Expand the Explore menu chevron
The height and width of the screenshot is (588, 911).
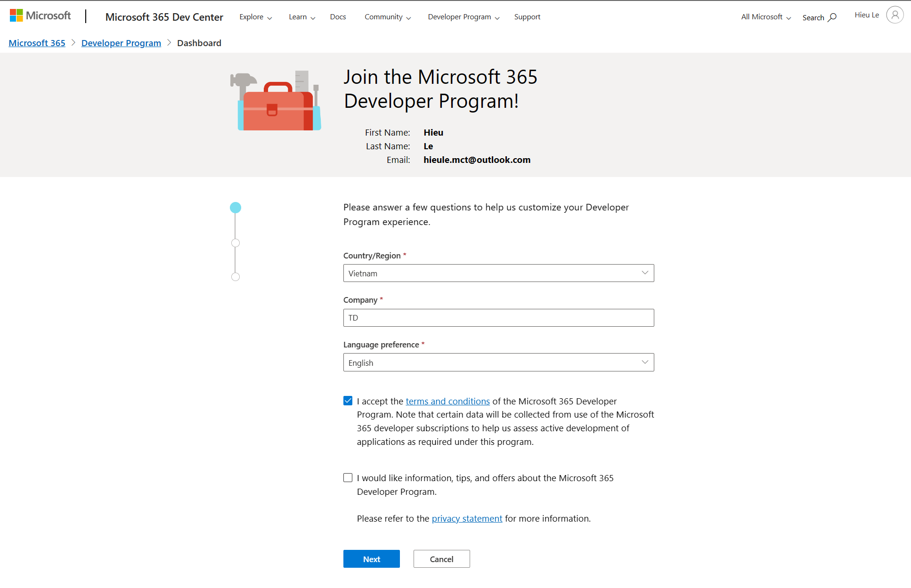pyautogui.click(x=269, y=17)
